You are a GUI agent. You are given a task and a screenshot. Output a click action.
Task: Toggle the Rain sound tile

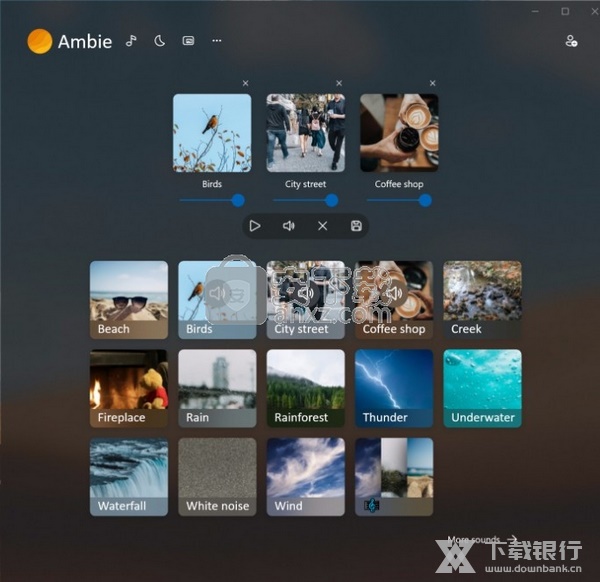[x=217, y=388]
